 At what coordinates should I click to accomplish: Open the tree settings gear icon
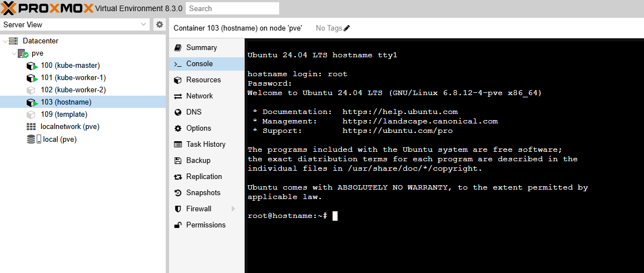click(160, 24)
